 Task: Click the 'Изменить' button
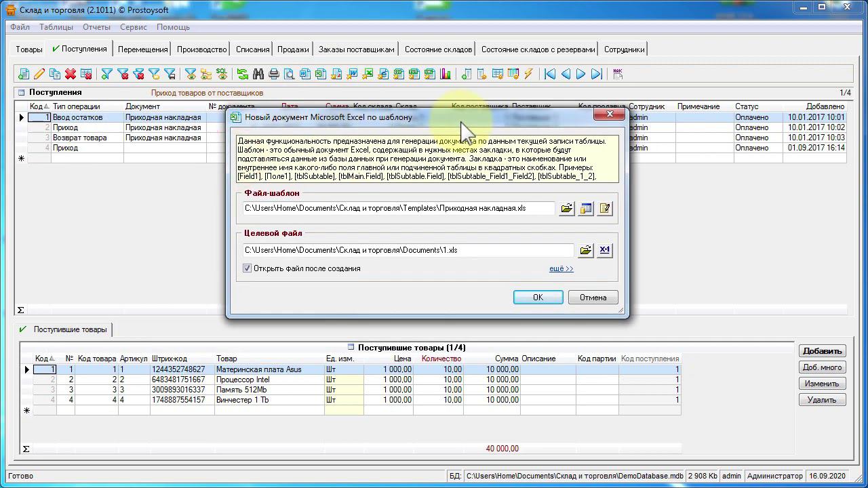pos(822,384)
